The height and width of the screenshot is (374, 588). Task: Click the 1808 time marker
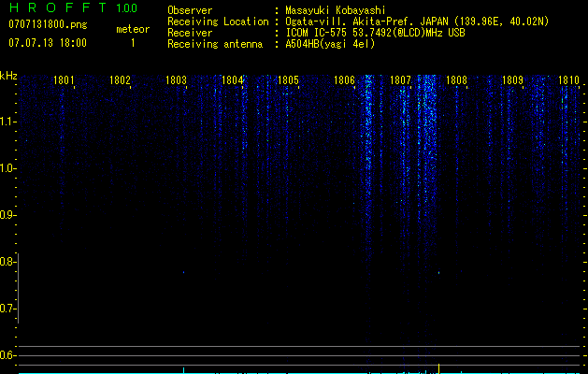click(x=456, y=79)
